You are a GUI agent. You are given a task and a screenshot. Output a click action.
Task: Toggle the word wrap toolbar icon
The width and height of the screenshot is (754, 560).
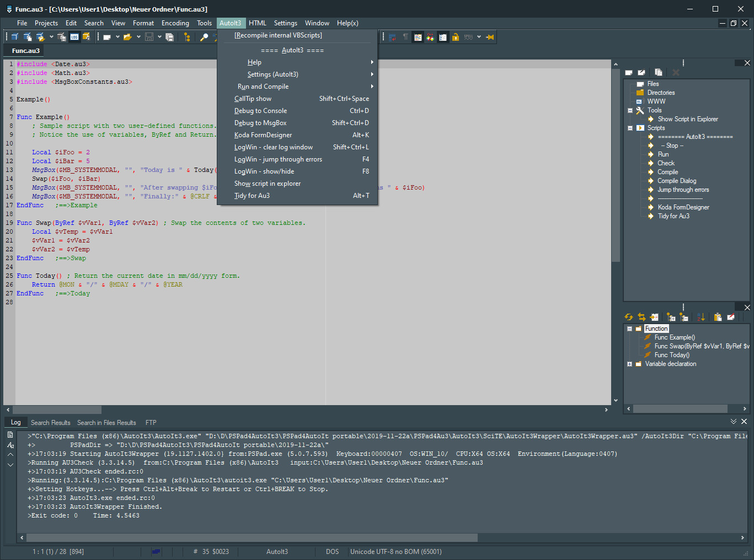(x=392, y=37)
